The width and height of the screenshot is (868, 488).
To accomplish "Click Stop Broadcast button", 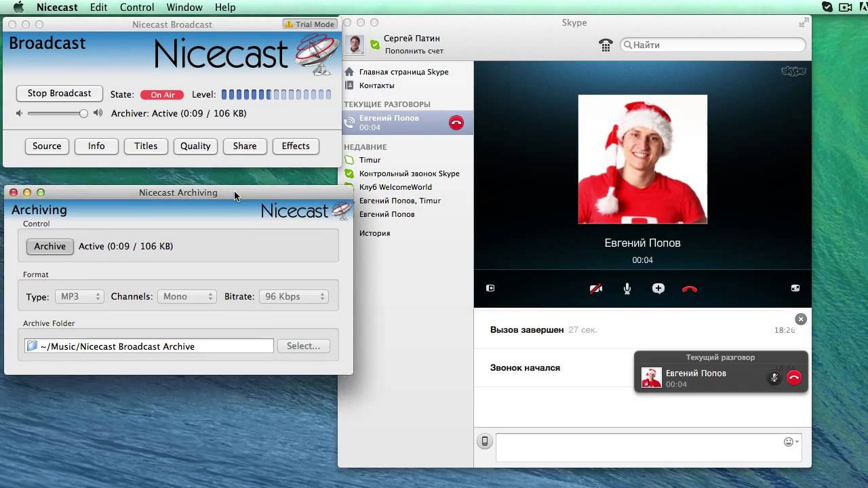I will click(x=59, y=94).
